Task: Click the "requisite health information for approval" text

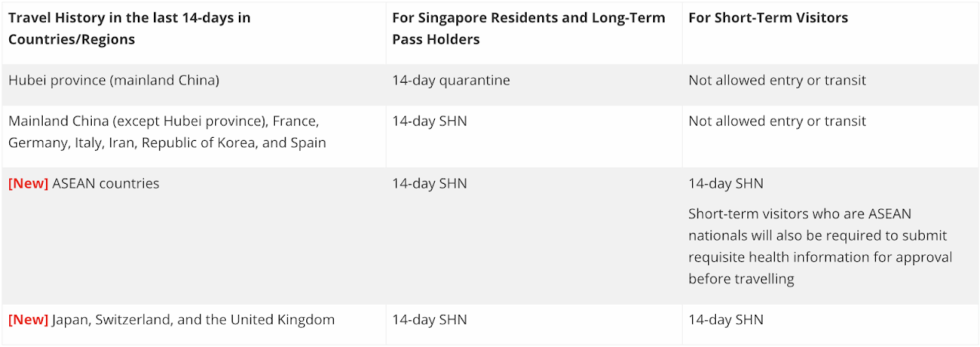Action: 820,257
